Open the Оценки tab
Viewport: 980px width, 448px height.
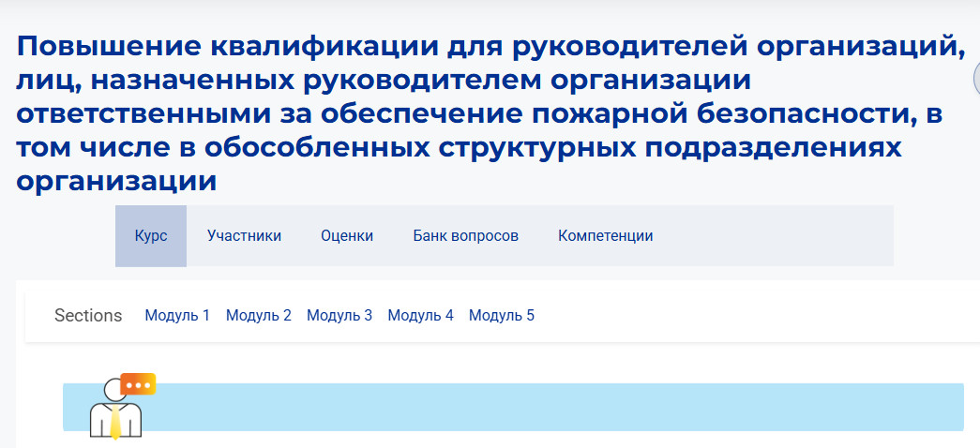(x=347, y=236)
